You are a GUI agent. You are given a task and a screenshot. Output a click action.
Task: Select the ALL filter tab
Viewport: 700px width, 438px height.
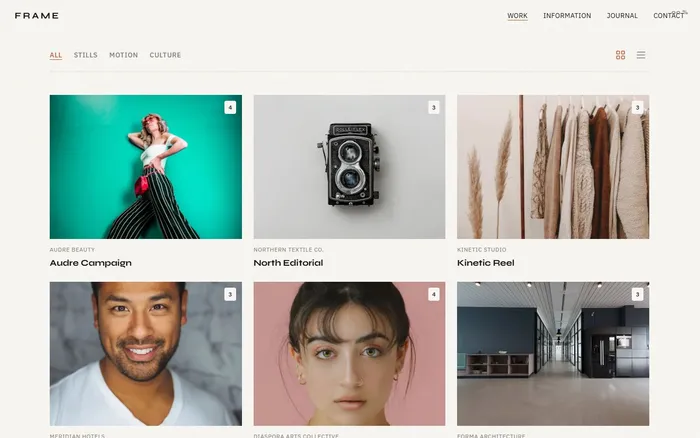click(56, 55)
